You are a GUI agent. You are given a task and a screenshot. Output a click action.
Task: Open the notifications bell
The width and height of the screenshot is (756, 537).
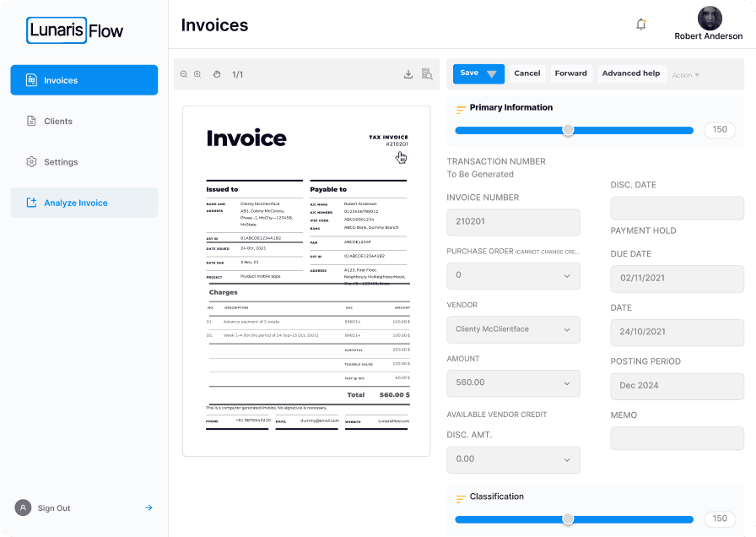coord(640,24)
